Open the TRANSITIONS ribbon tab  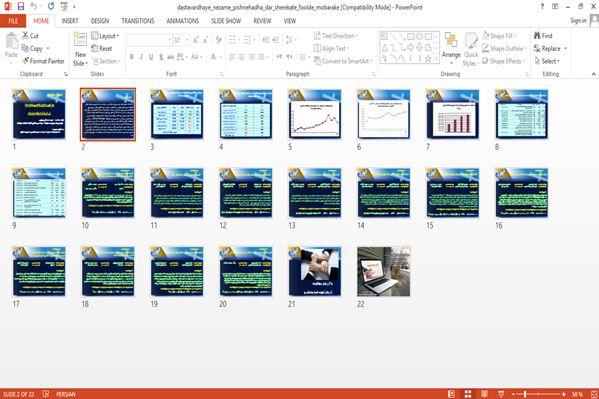[138, 21]
